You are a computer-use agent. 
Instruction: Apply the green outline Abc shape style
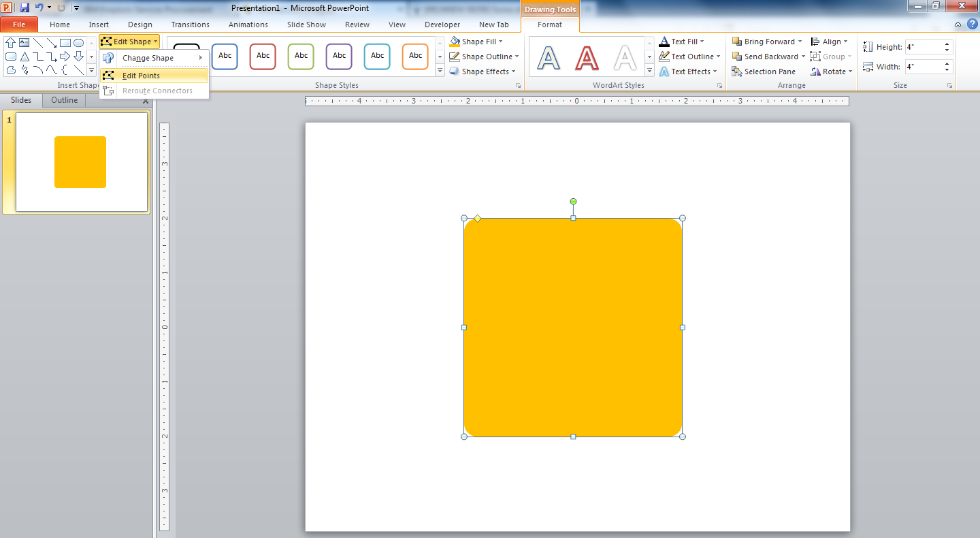(301, 56)
